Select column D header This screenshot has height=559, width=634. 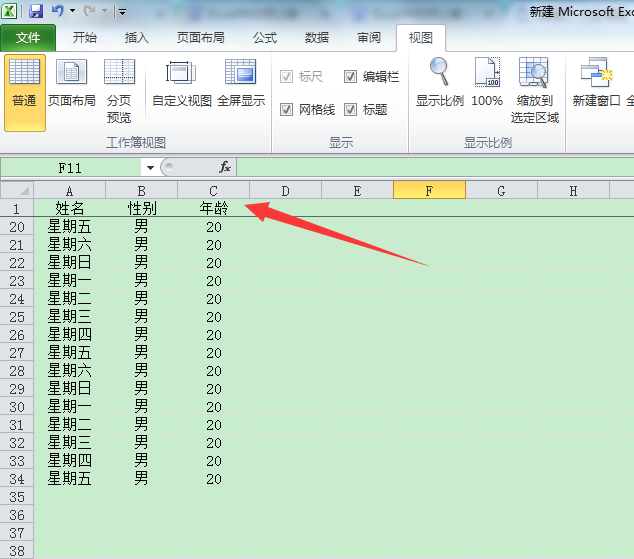tap(285, 191)
